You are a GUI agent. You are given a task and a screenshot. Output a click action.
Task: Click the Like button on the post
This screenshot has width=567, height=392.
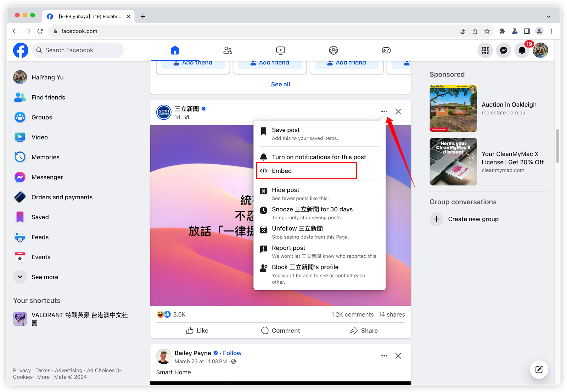click(197, 330)
